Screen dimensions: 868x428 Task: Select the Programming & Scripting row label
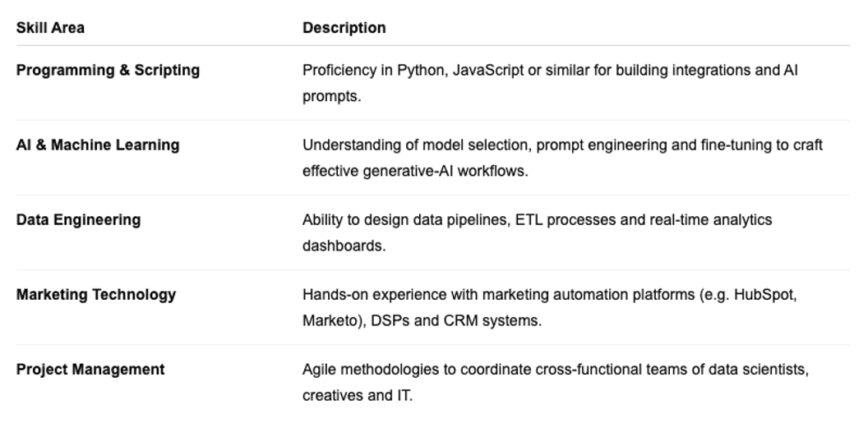(108, 70)
